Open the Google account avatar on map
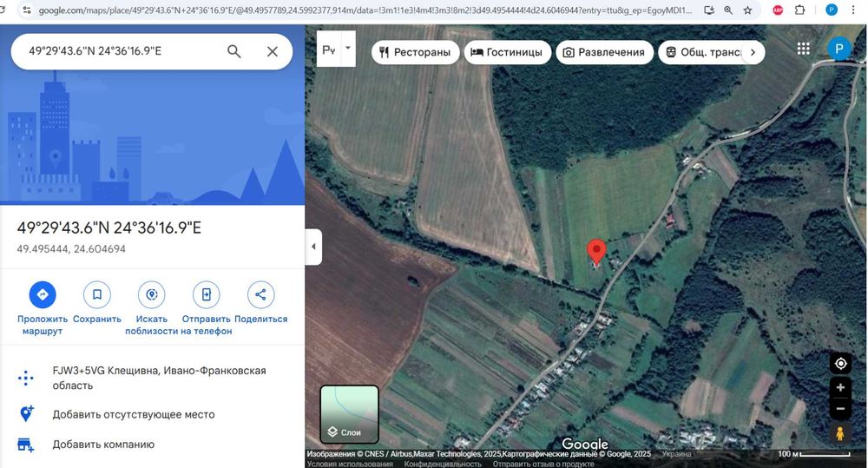 838,49
